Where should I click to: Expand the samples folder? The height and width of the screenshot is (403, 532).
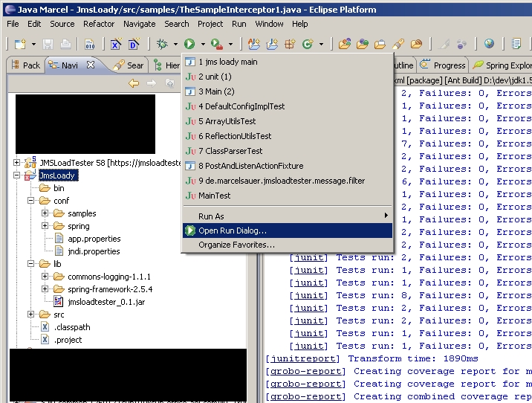pyautogui.click(x=45, y=213)
